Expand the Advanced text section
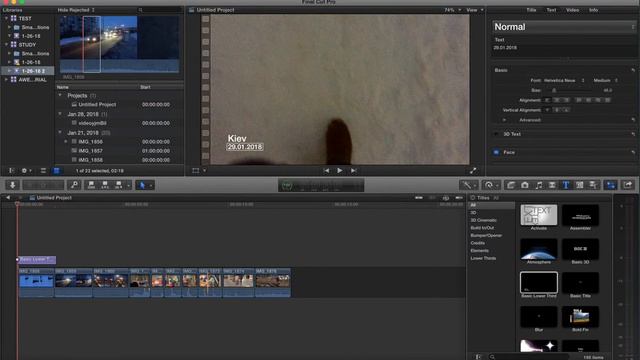 click(505, 120)
